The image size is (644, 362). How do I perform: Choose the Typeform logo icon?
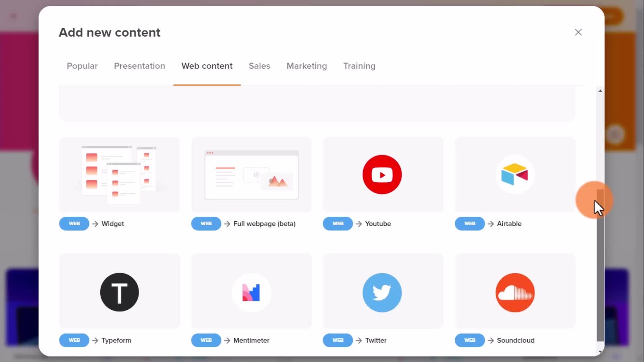pyautogui.click(x=119, y=292)
